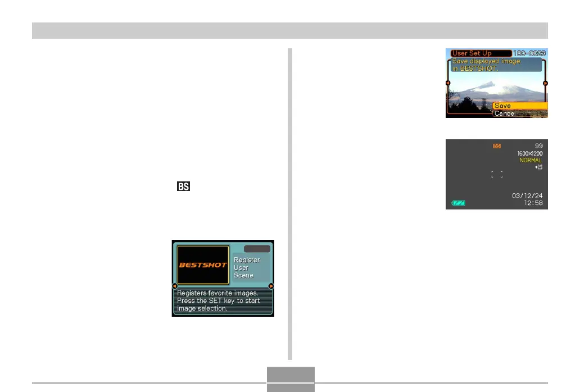Click the time '12:58'
Screen dimensions: 580x392
[x=533, y=203]
